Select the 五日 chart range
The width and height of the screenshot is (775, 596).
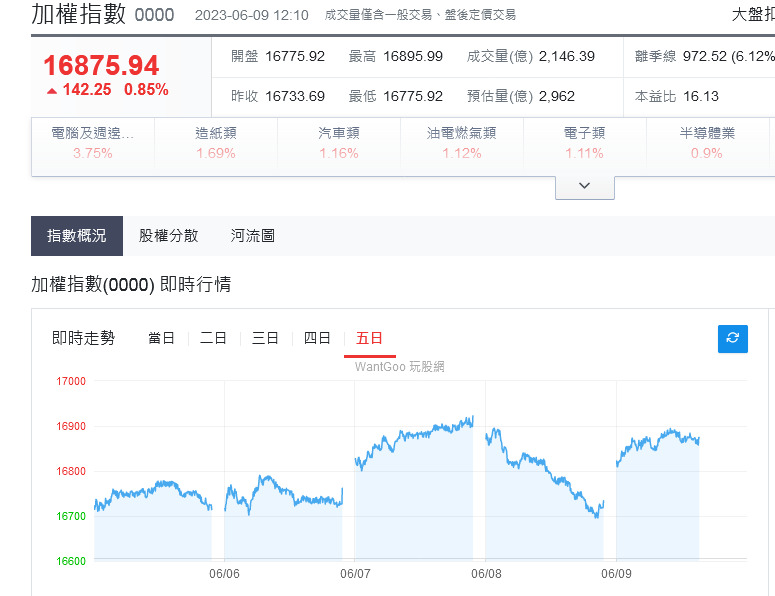click(x=370, y=339)
